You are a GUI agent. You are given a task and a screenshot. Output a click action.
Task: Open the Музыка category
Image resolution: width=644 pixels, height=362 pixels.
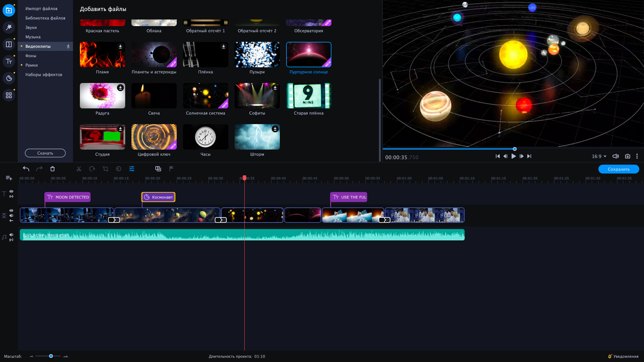(33, 37)
